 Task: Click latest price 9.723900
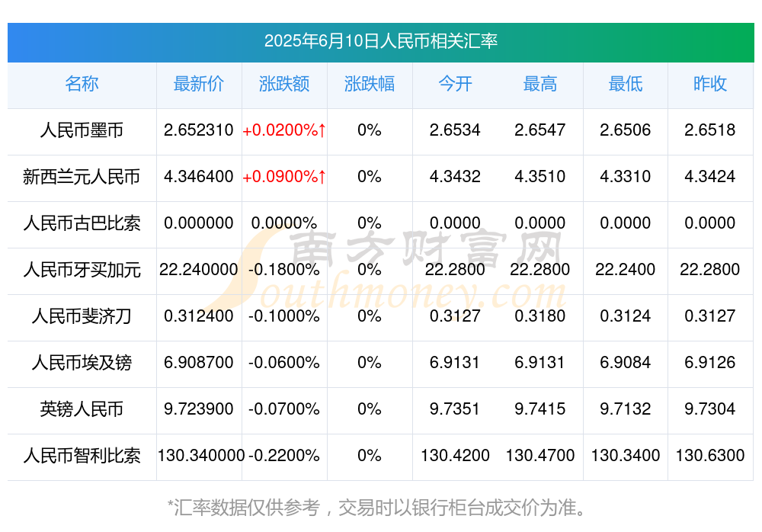point(199,409)
